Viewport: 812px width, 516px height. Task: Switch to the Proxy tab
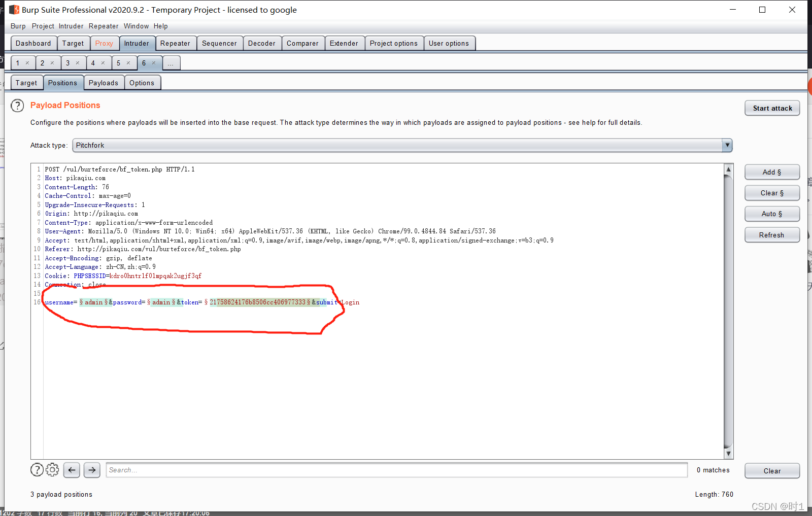click(104, 43)
